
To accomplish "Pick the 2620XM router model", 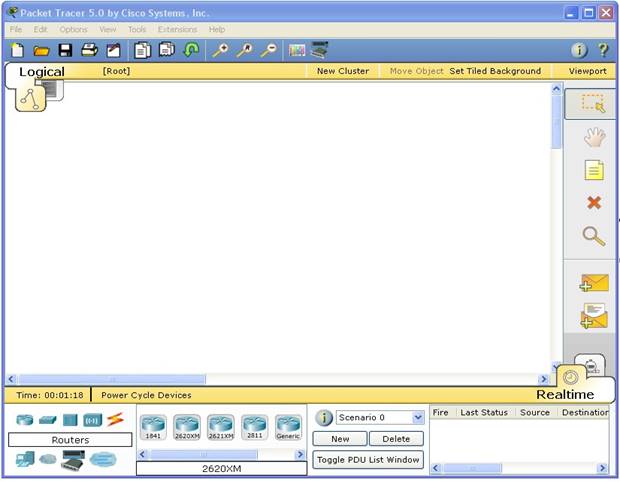I will coord(187,427).
